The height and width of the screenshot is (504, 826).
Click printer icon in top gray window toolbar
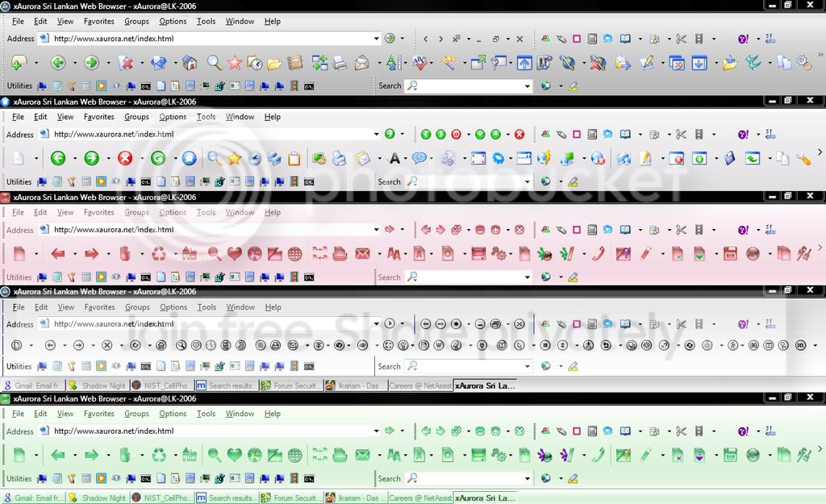point(340,63)
